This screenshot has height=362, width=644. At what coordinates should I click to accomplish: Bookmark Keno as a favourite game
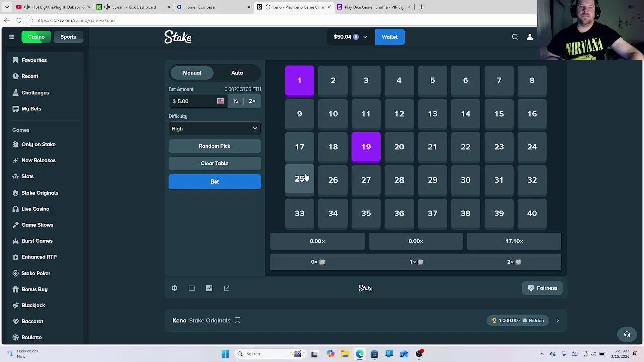pos(238,320)
